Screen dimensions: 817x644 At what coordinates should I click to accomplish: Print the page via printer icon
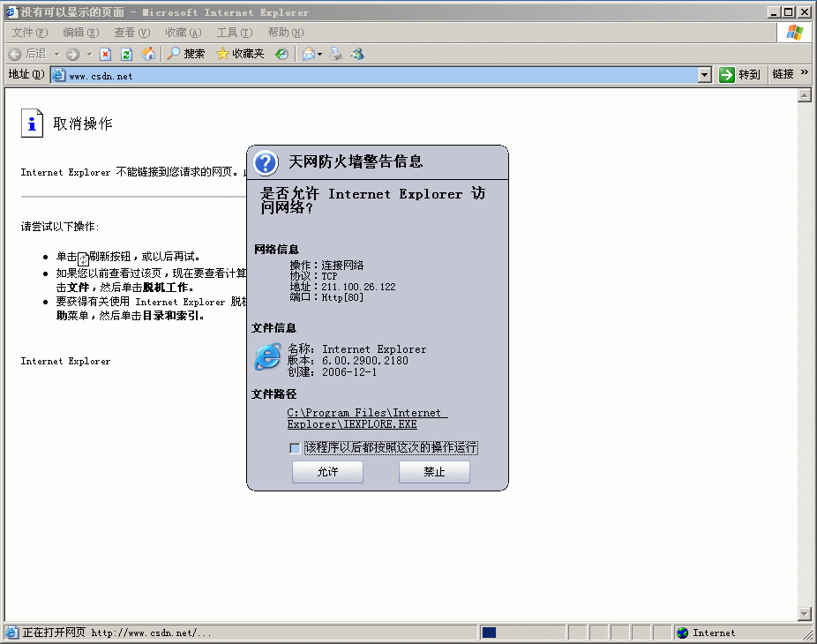(x=336, y=54)
